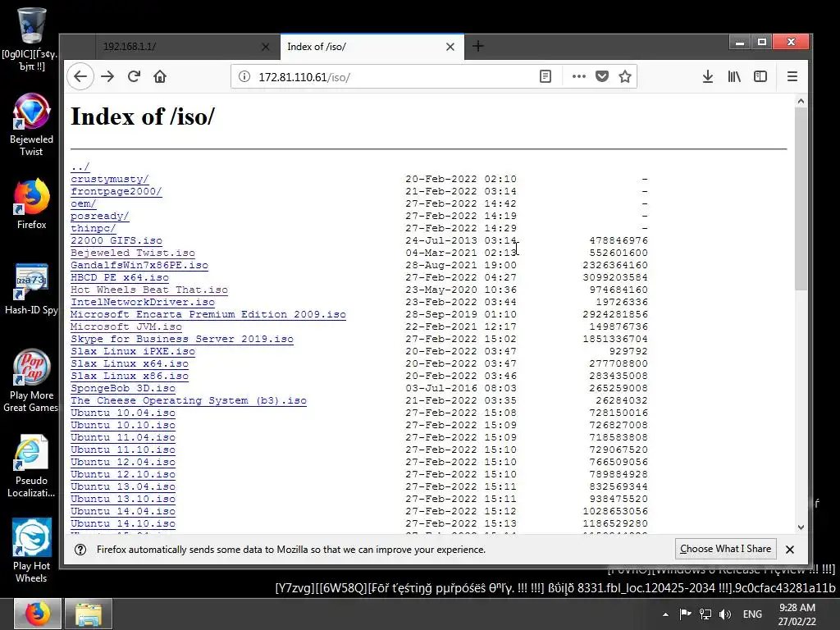
Task: Launch Firefox desktop shortcut
Action: [31, 204]
